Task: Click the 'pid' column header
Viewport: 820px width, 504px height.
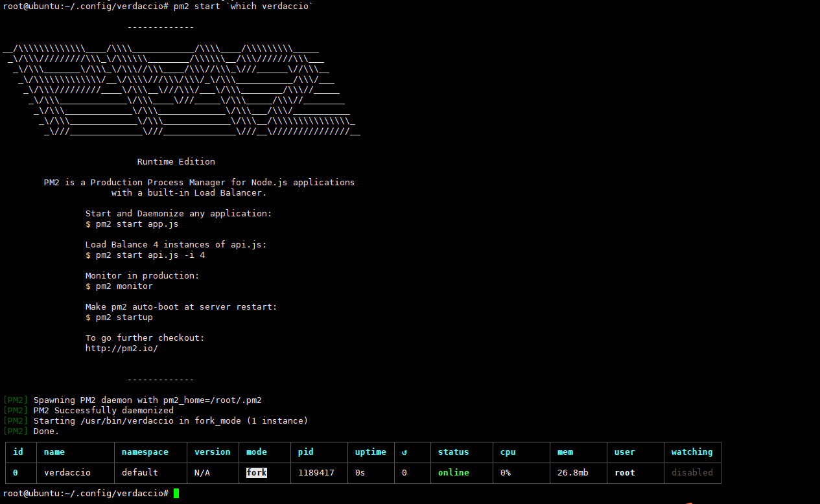Action: [306, 452]
